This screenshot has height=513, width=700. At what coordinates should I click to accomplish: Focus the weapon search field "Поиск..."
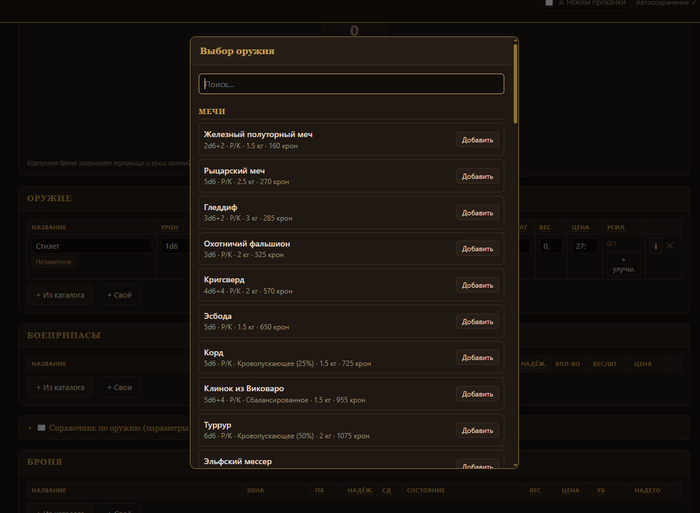[351, 84]
